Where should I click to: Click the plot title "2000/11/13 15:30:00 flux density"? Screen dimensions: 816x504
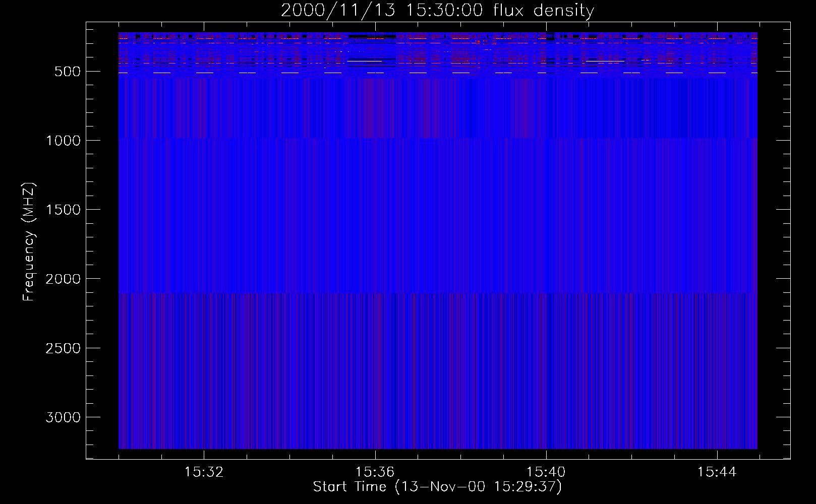click(437, 10)
